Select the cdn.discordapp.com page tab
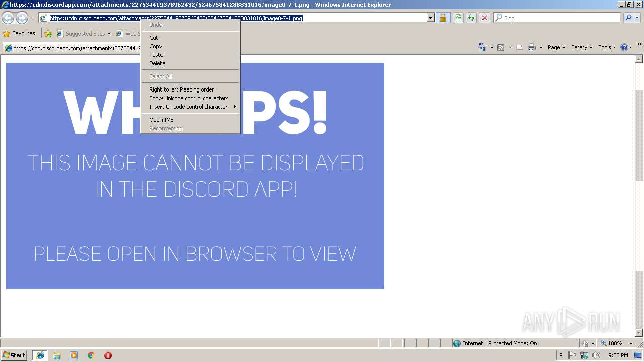This screenshot has width=644, height=362. pyautogui.click(x=72, y=48)
